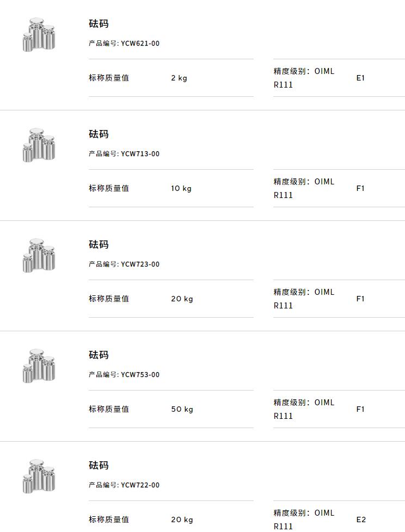Click the 砝码 title above YCW753-00
The width and height of the screenshot is (405, 532).
pyautogui.click(x=99, y=355)
